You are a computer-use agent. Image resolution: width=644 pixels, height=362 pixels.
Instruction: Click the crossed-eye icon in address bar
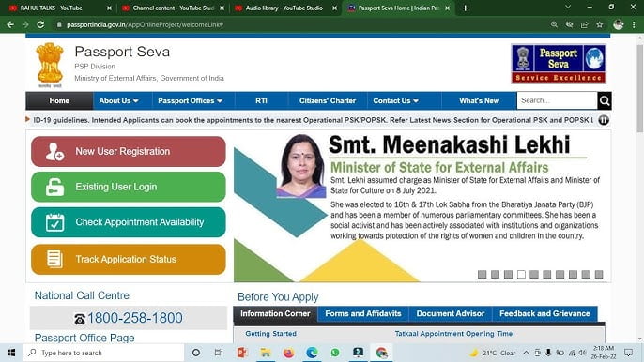[x=569, y=24]
